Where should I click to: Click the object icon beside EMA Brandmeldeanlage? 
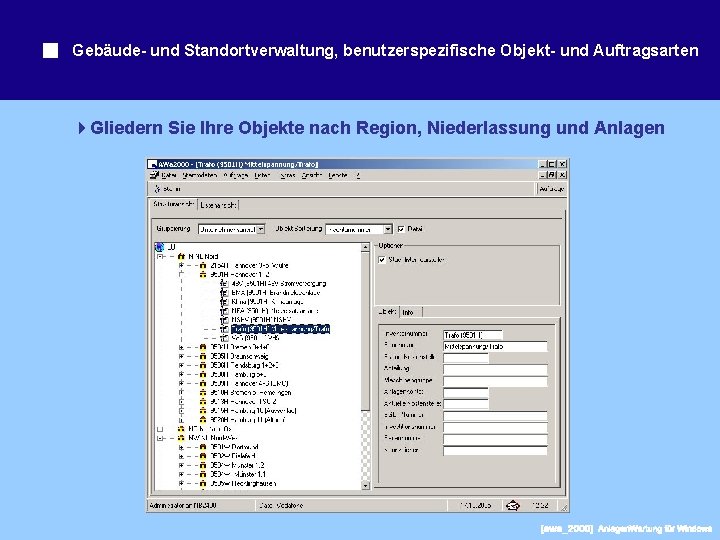click(x=224, y=292)
